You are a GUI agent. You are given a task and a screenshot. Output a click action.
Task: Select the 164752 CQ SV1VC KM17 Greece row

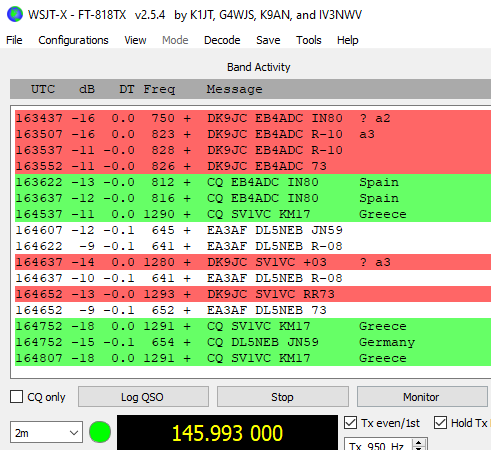pos(253,326)
